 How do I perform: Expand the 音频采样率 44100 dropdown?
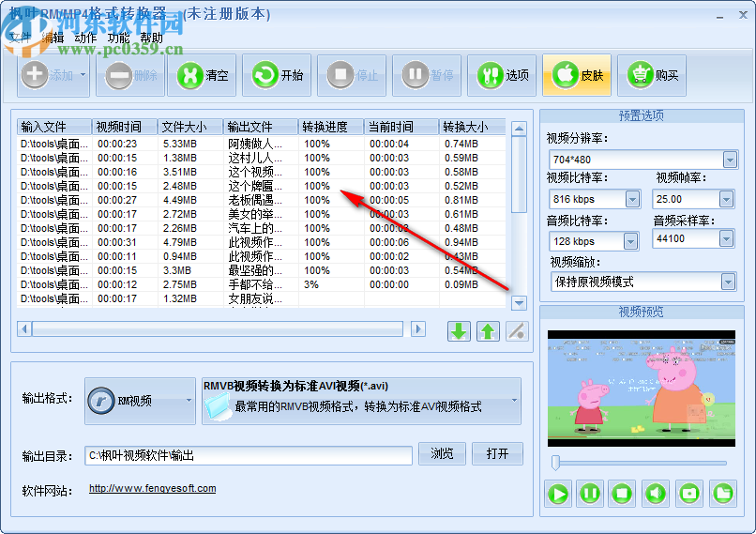click(726, 238)
